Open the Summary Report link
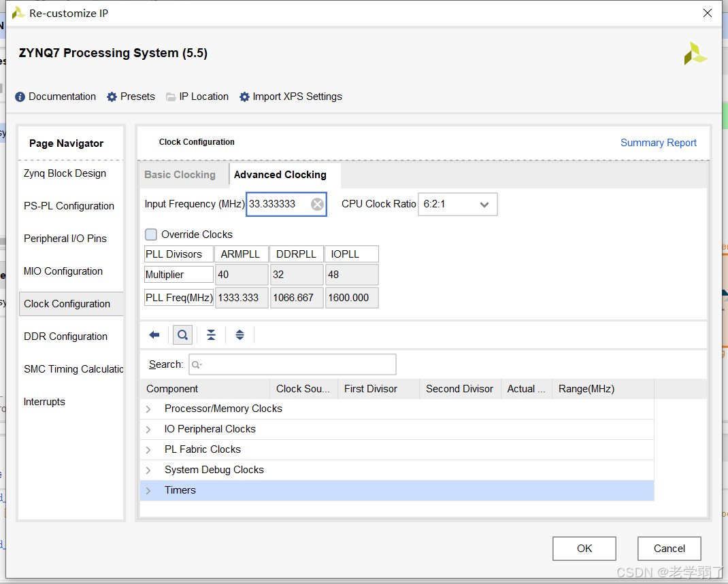The width and height of the screenshot is (728, 584). 659,143
